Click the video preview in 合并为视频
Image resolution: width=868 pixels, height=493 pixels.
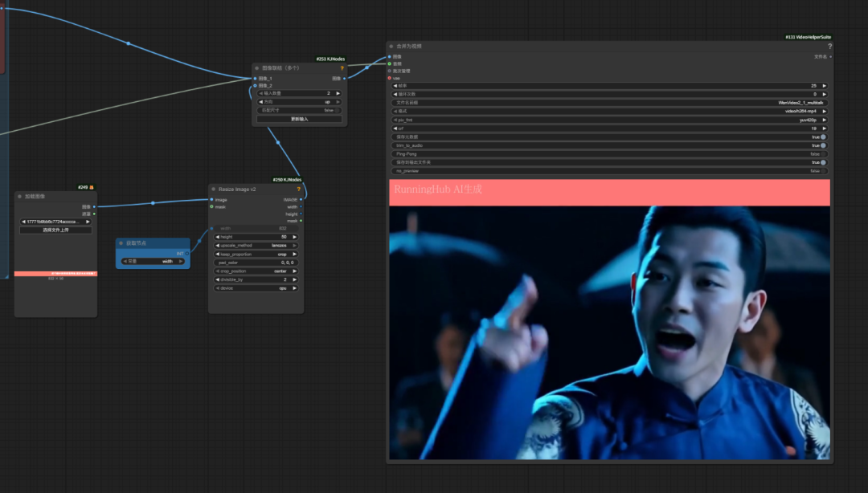[609, 320]
